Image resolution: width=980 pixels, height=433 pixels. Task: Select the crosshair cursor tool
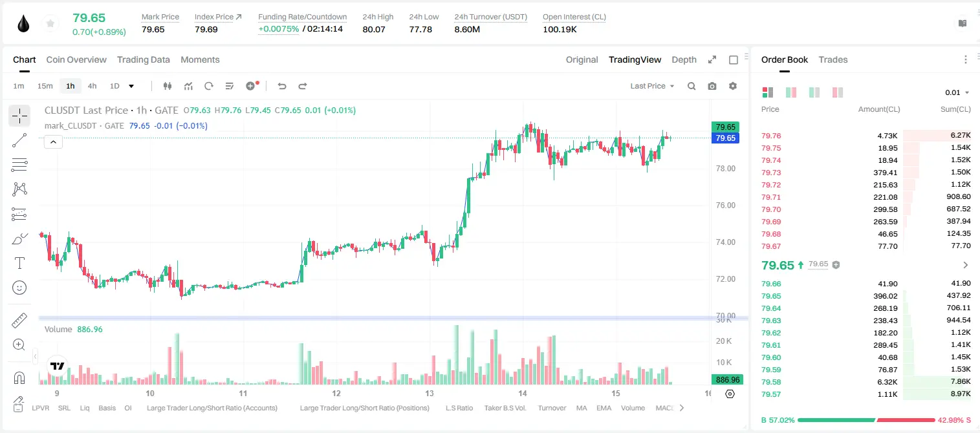19,116
